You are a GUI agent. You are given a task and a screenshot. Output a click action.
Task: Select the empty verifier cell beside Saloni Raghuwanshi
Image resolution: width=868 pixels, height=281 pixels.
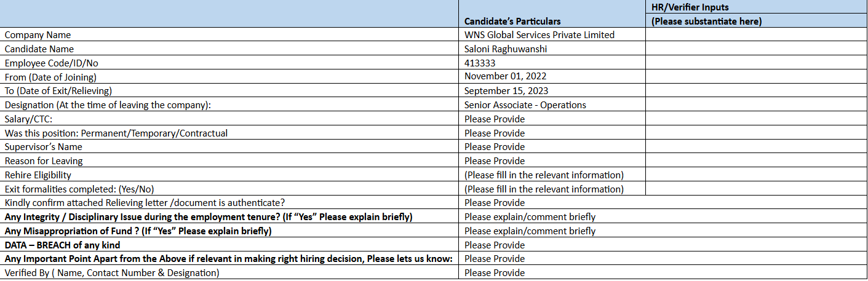[756, 49]
